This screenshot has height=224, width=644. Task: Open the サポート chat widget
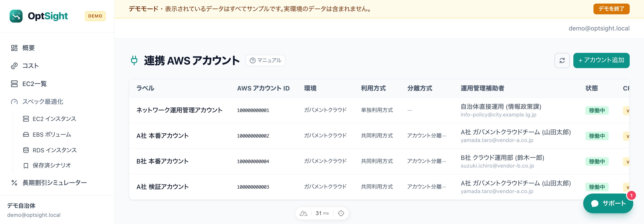[x=608, y=203]
